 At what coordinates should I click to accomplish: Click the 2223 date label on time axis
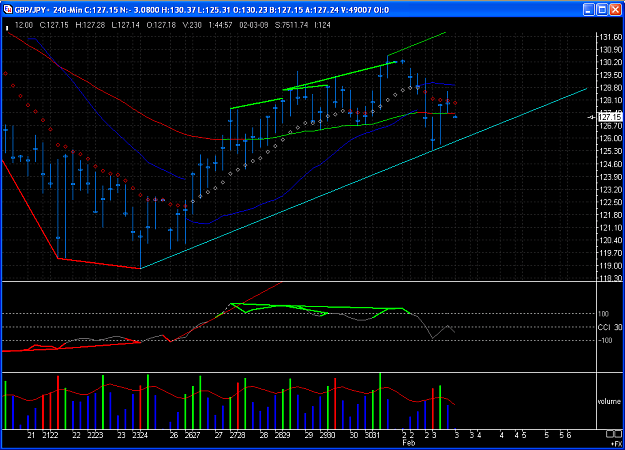point(95,435)
